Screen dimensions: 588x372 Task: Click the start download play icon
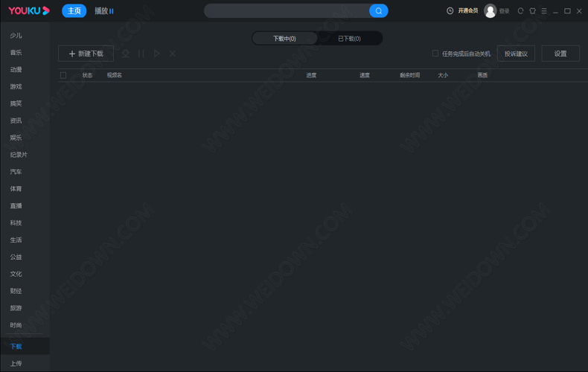tap(157, 54)
